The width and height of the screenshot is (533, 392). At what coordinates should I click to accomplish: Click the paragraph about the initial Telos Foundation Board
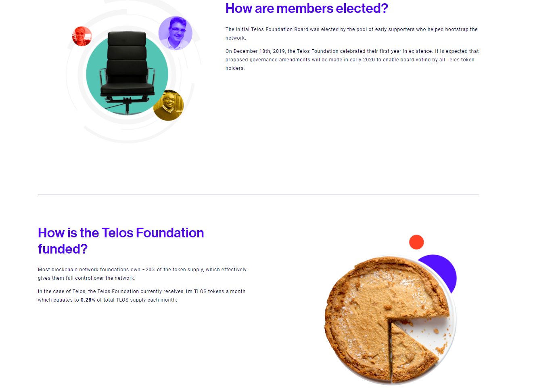(351, 34)
